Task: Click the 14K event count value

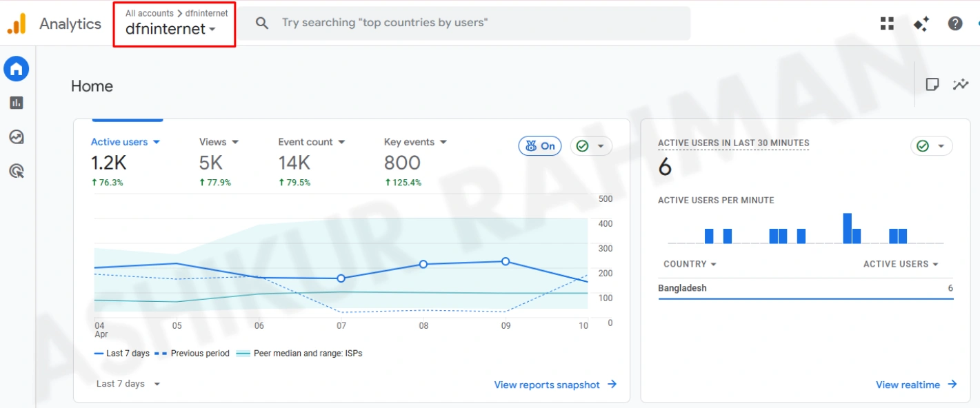Action: click(294, 163)
